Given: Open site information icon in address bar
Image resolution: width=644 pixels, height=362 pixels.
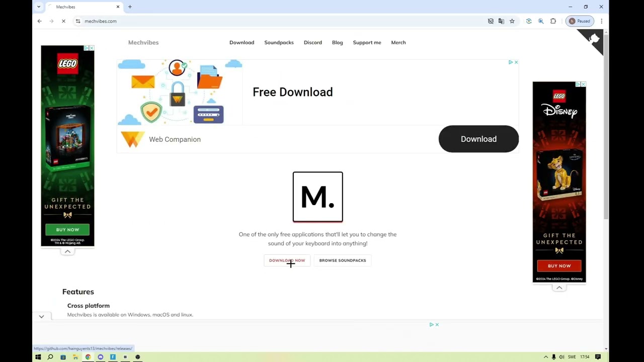Looking at the screenshot, I should point(77,21).
